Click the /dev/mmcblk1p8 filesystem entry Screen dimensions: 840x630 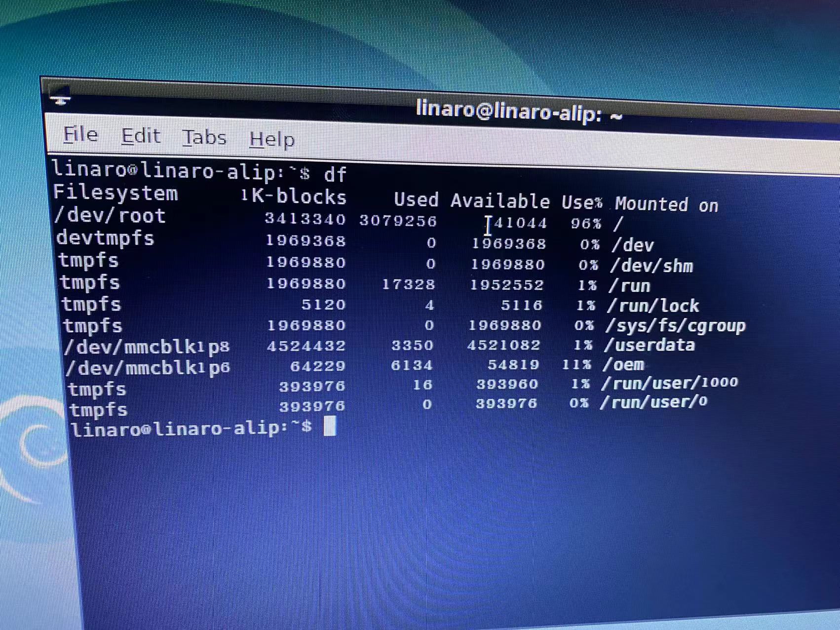(147, 347)
